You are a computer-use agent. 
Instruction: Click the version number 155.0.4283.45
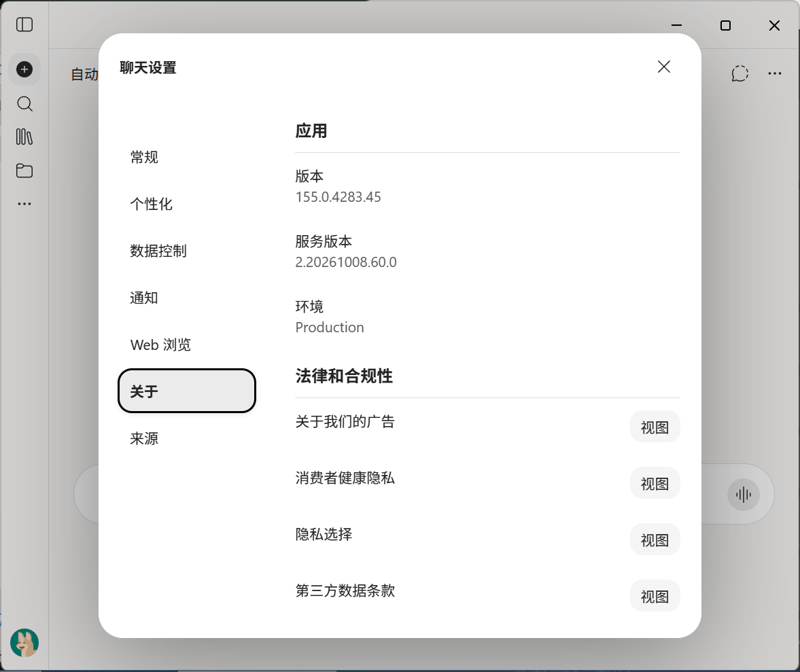(x=338, y=197)
